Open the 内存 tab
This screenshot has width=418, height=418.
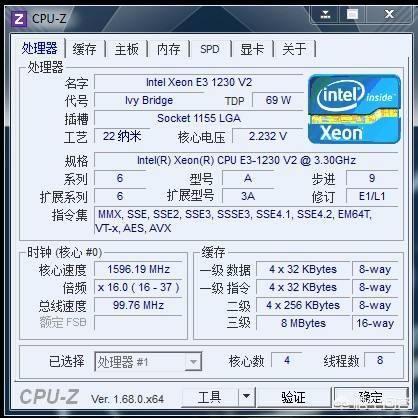click(x=168, y=49)
